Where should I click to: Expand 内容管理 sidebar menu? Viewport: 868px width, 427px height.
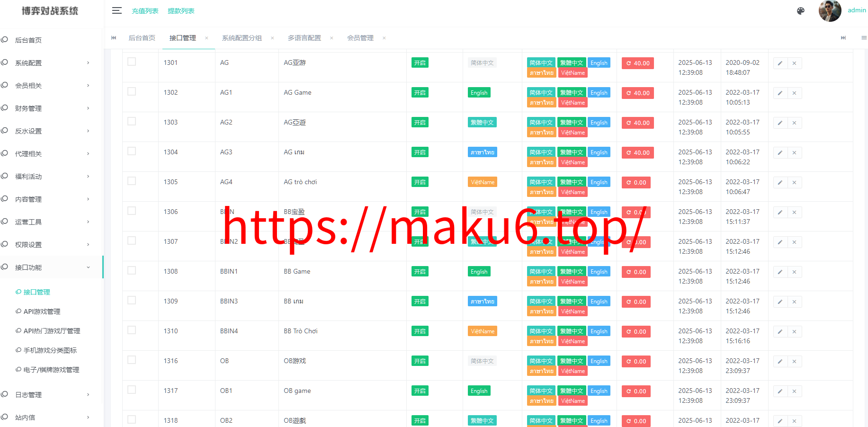click(51, 199)
